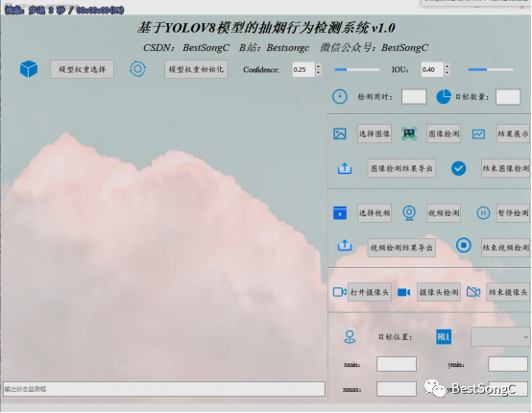Click the 结束图像检测 button

pyautogui.click(x=505, y=168)
